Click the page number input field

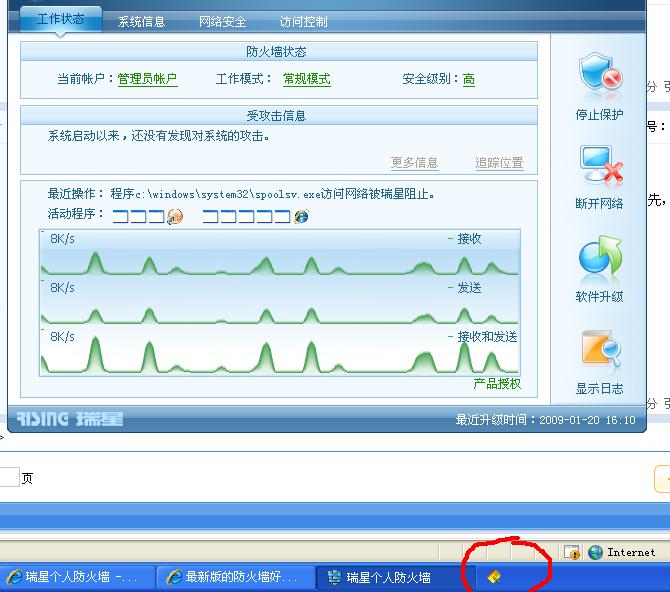[9, 477]
